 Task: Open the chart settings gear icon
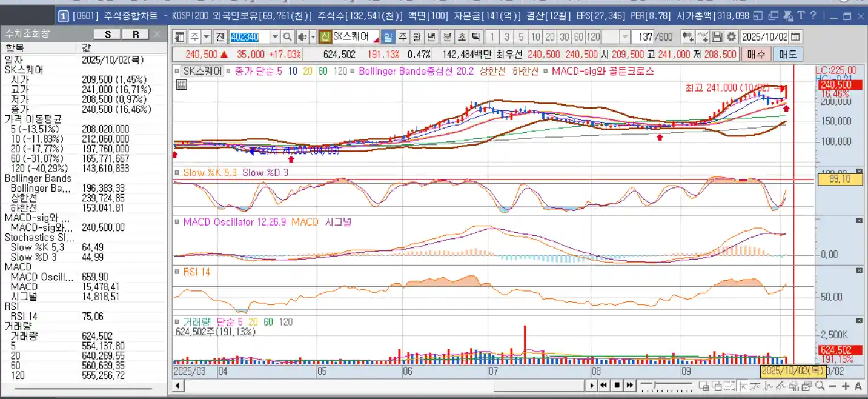tap(731, 36)
